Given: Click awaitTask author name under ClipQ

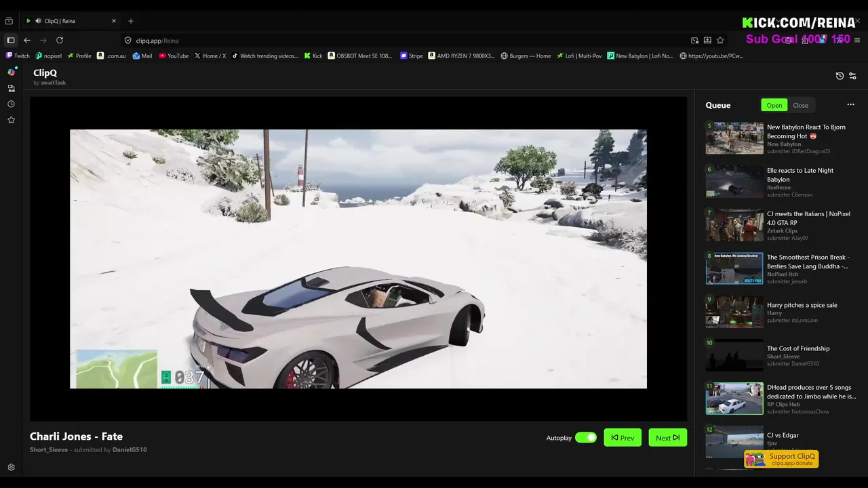Looking at the screenshot, I should point(52,83).
